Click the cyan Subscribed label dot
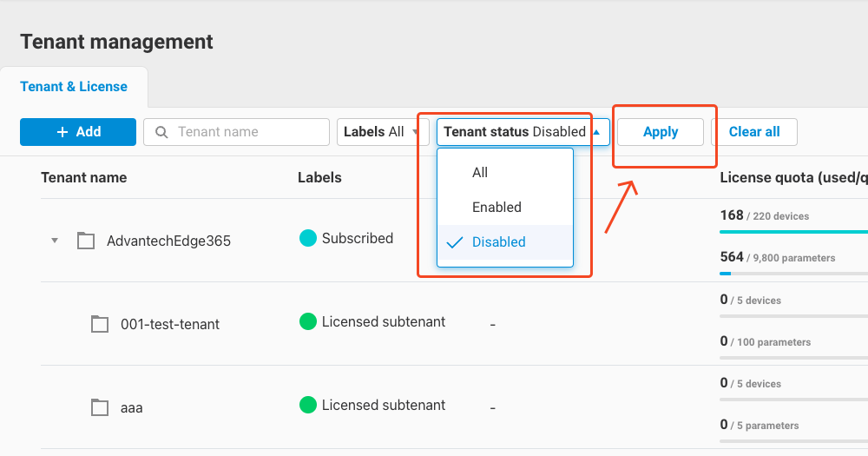Screen dimensions: 868x456 [x=308, y=238]
